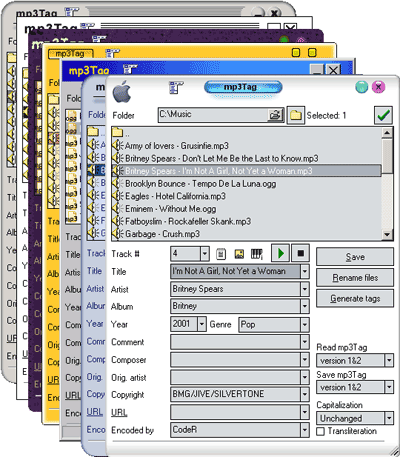Click the 'Selected: 1' status text

tap(326, 116)
